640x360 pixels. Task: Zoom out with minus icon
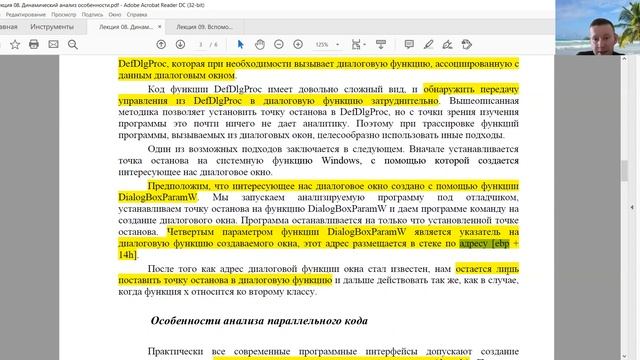point(279,44)
